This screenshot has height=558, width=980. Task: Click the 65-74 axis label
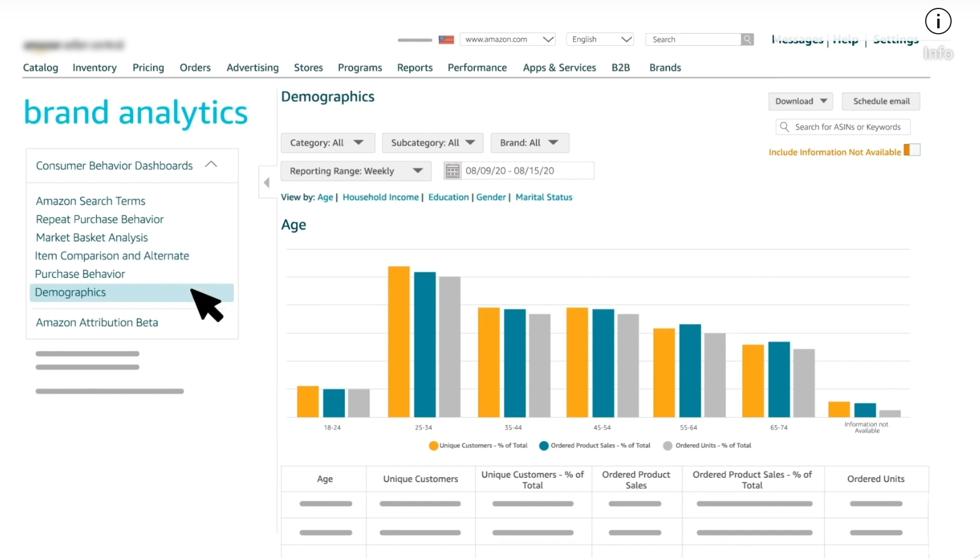[x=779, y=427]
